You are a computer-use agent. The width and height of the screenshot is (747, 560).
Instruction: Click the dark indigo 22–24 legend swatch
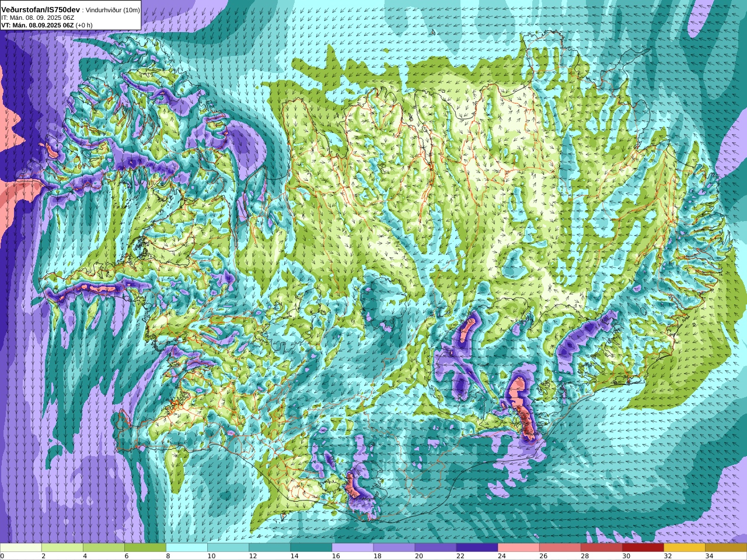coord(477,548)
